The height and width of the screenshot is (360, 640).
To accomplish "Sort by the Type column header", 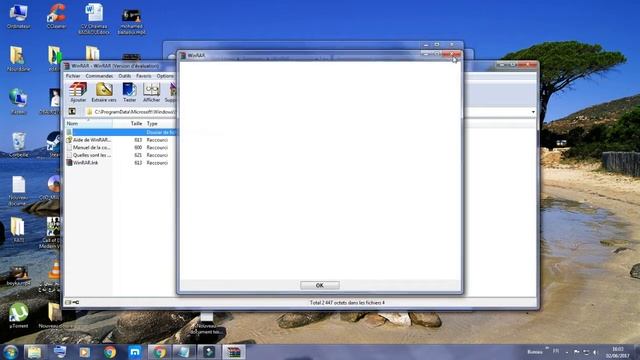I will [x=160, y=123].
